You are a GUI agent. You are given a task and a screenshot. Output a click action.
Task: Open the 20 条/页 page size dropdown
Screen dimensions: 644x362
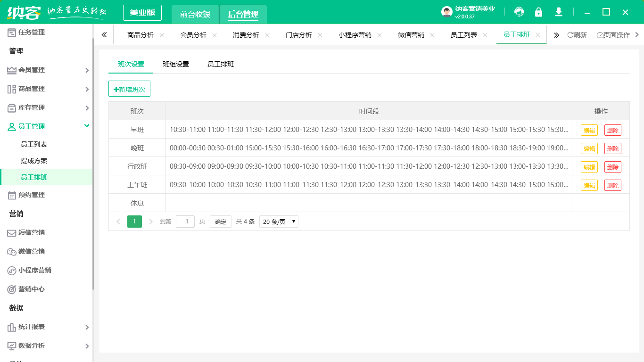(x=279, y=221)
